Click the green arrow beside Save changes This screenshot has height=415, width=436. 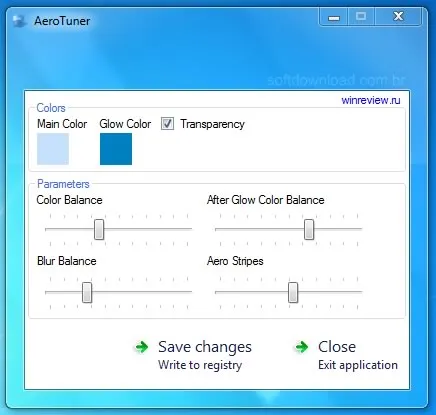[142, 347]
